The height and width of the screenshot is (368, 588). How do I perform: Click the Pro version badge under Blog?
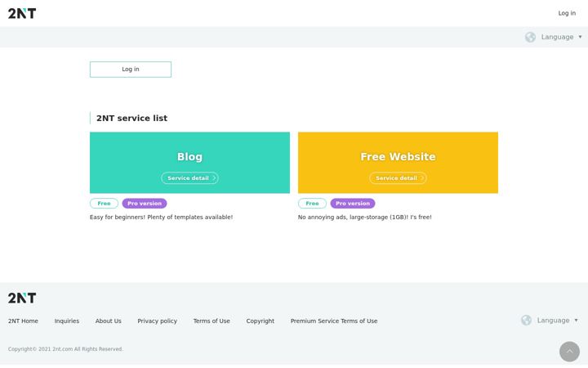(145, 204)
